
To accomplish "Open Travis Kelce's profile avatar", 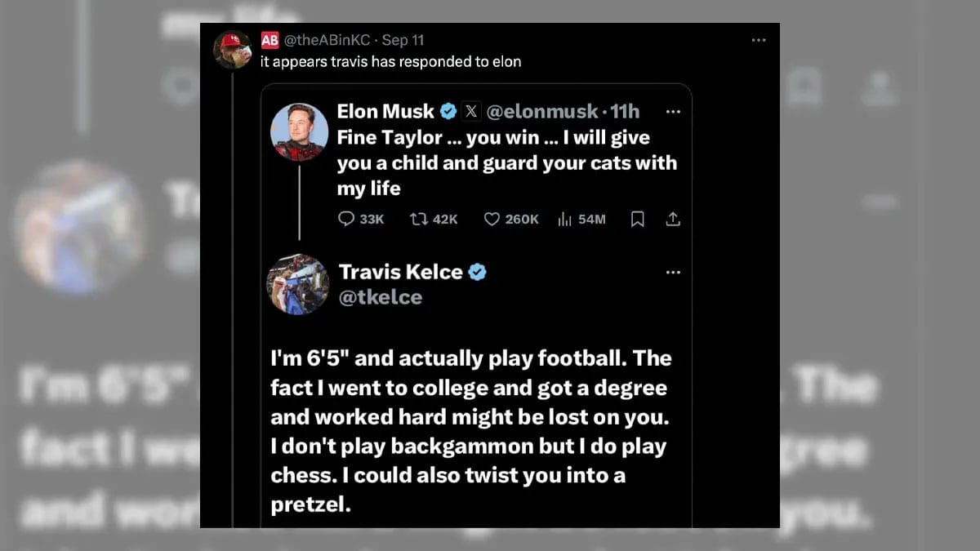I will pyautogui.click(x=298, y=284).
